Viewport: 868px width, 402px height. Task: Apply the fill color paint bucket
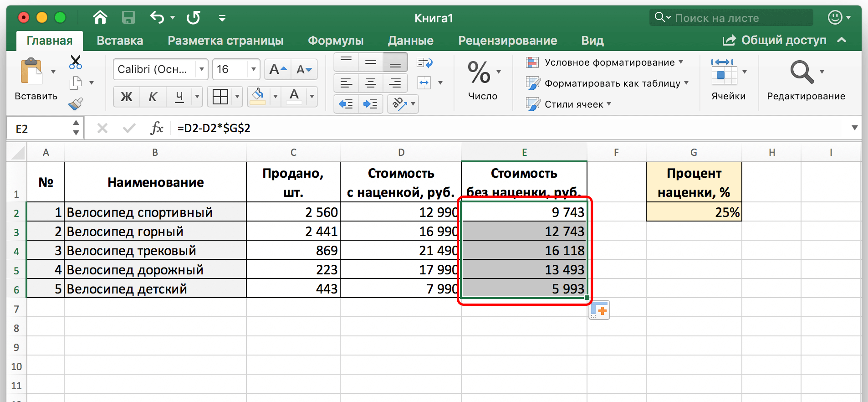coord(258,97)
